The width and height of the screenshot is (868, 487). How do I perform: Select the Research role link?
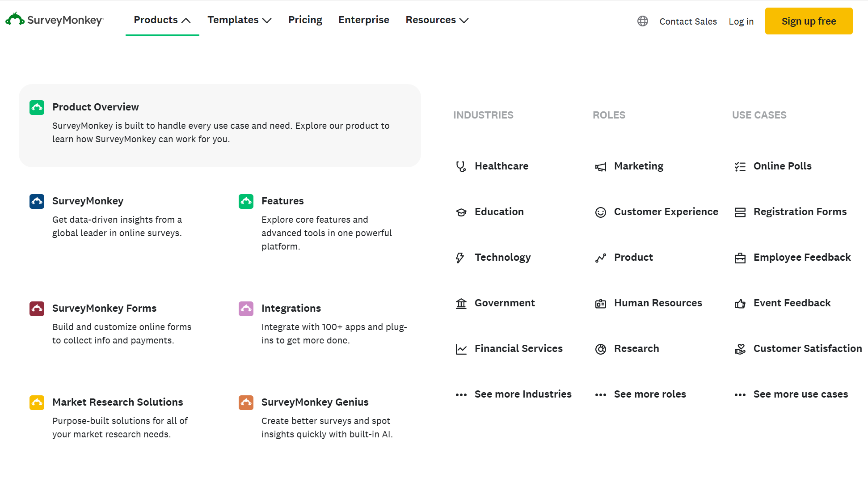(x=636, y=348)
